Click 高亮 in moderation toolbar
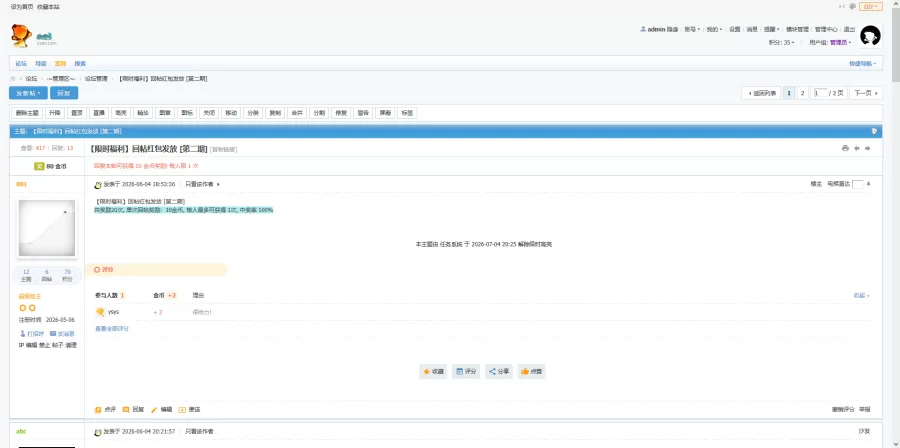 coord(121,113)
